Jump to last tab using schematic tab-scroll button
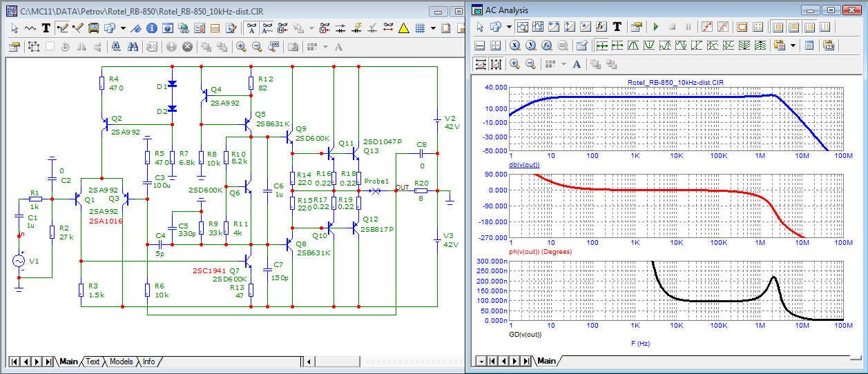 (48, 362)
